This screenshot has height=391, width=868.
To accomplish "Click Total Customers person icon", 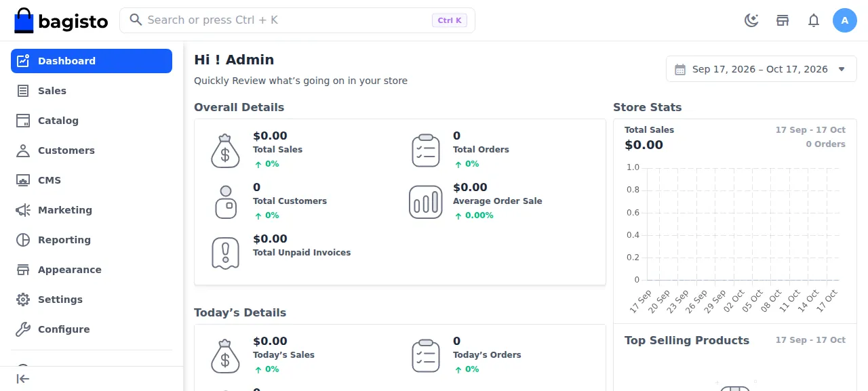I will tap(225, 202).
